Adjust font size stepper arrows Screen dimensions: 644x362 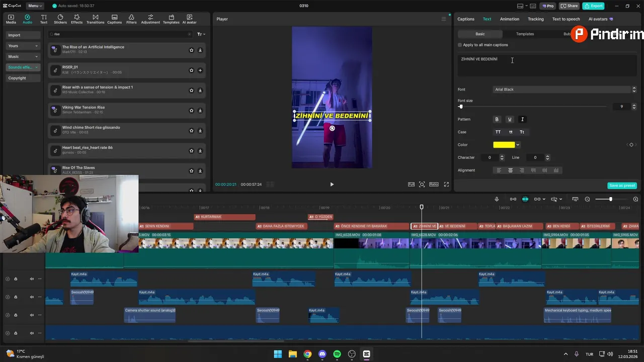[634, 107]
